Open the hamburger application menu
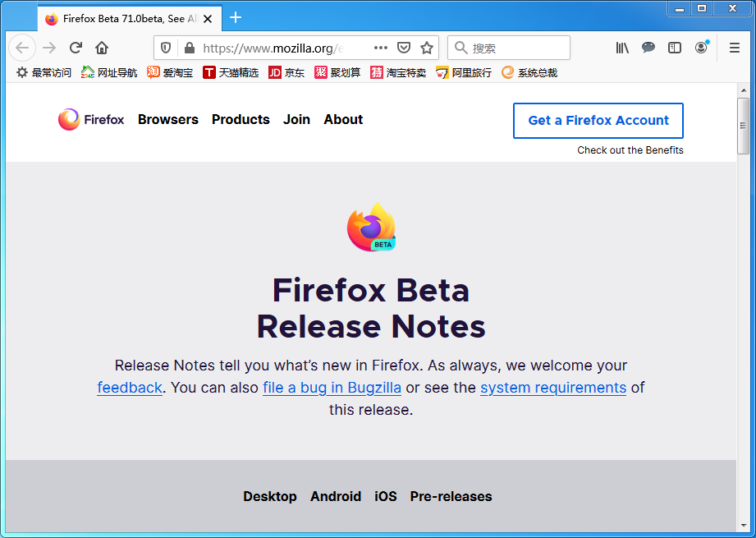Viewport: 756px width, 538px height. pyautogui.click(x=735, y=48)
